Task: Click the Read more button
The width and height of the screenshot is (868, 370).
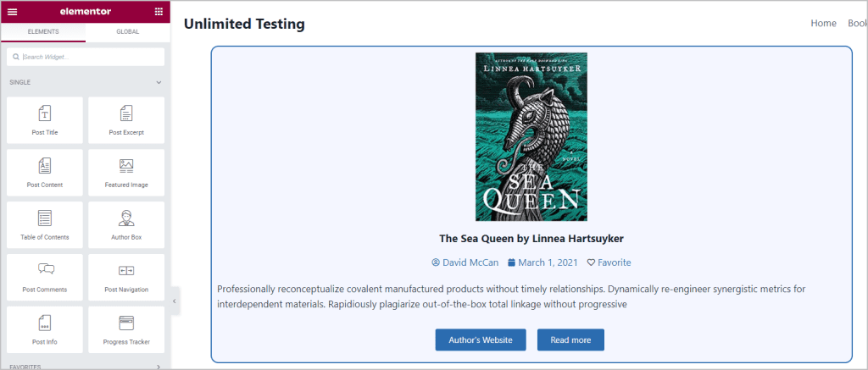Action: pyautogui.click(x=570, y=340)
